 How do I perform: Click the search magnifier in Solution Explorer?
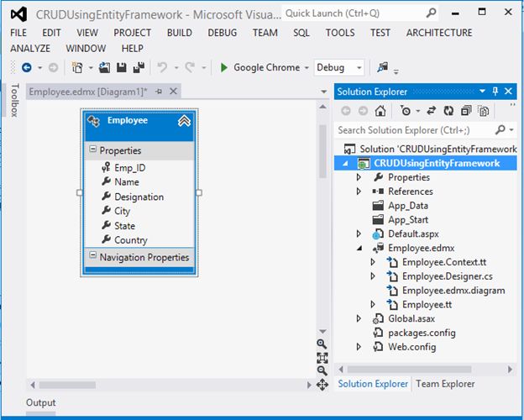[500, 129]
